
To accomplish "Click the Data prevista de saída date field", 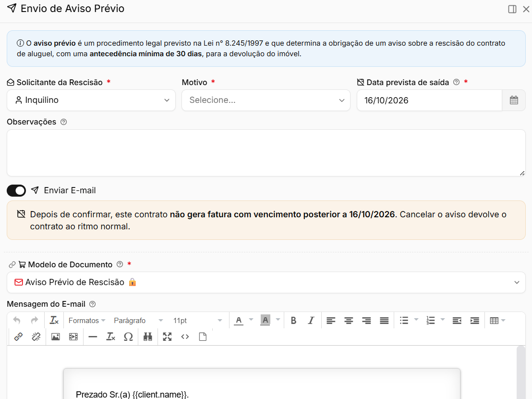I will pos(430,100).
